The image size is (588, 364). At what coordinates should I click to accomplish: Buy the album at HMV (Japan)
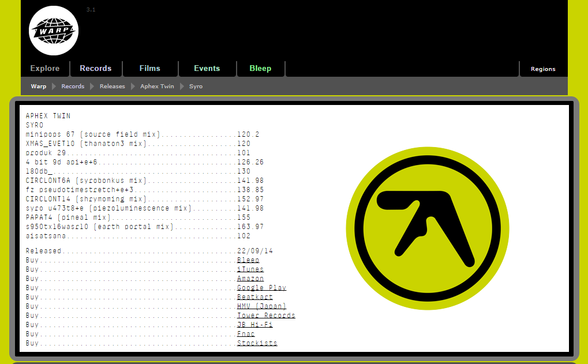(x=262, y=306)
